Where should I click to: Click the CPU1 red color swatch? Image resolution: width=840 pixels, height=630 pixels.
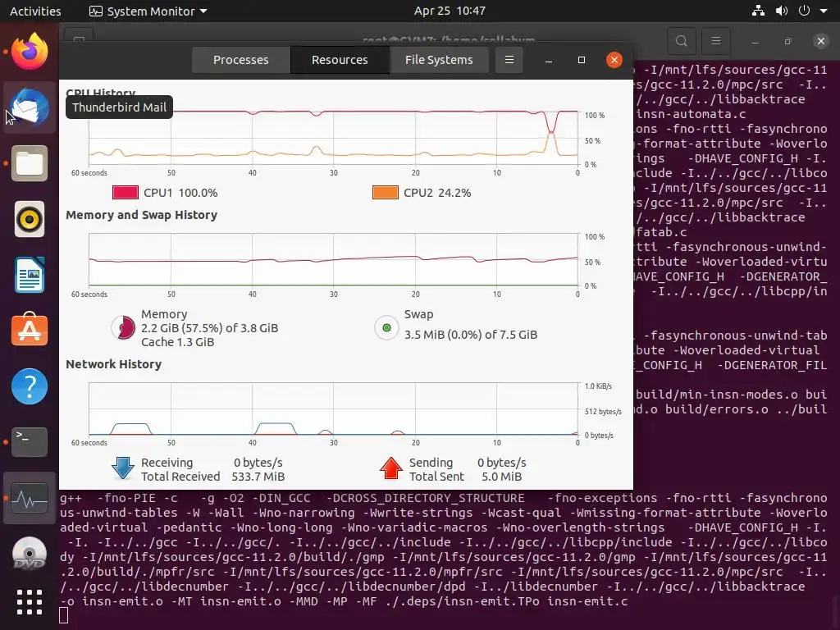click(126, 192)
